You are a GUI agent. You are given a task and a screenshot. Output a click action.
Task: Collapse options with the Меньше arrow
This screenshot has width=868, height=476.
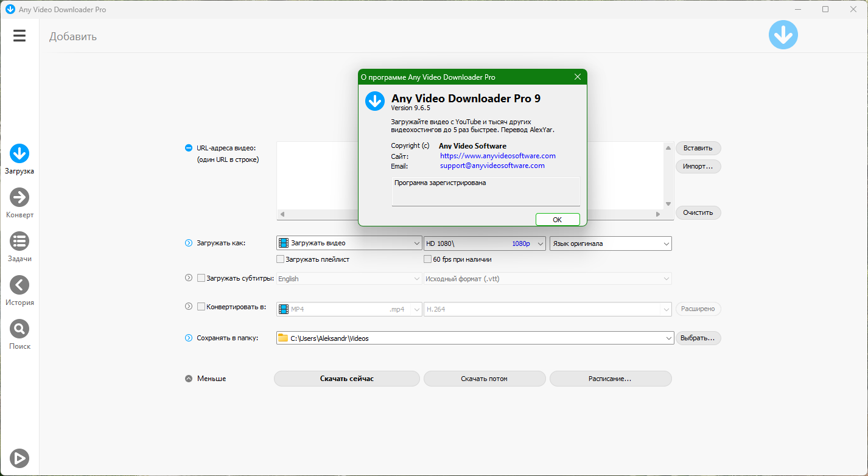coord(189,379)
